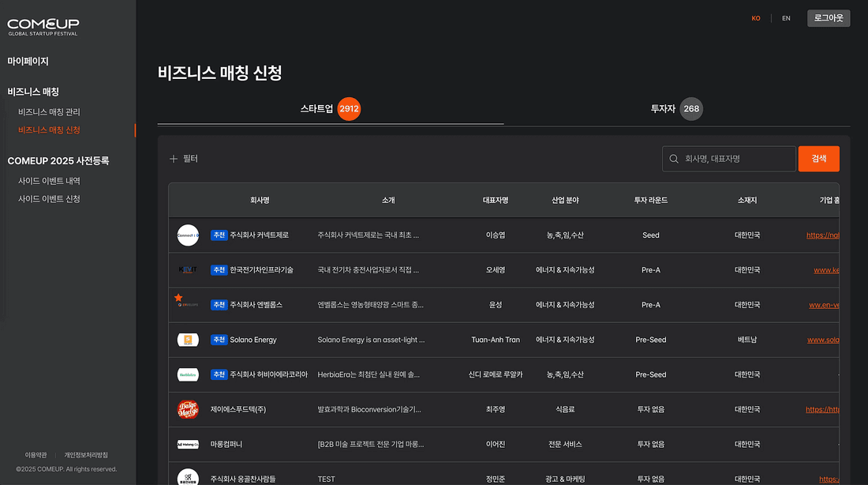Click the company name 제이에스푸드텍(주)
This screenshot has height=485, width=868.
238,410
